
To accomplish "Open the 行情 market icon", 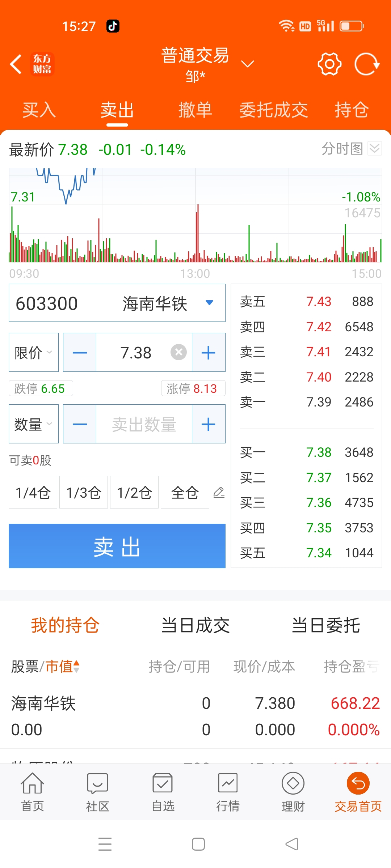I will coord(228,792).
